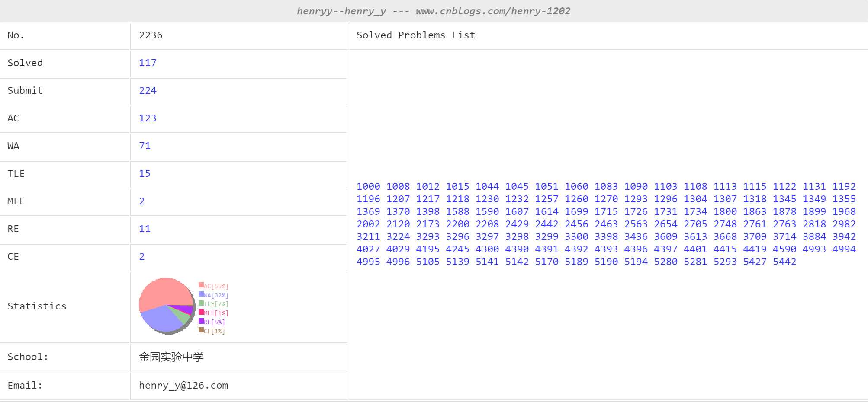Open solved problem 5280
The height and width of the screenshot is (402, 868).
pos(665,262)
